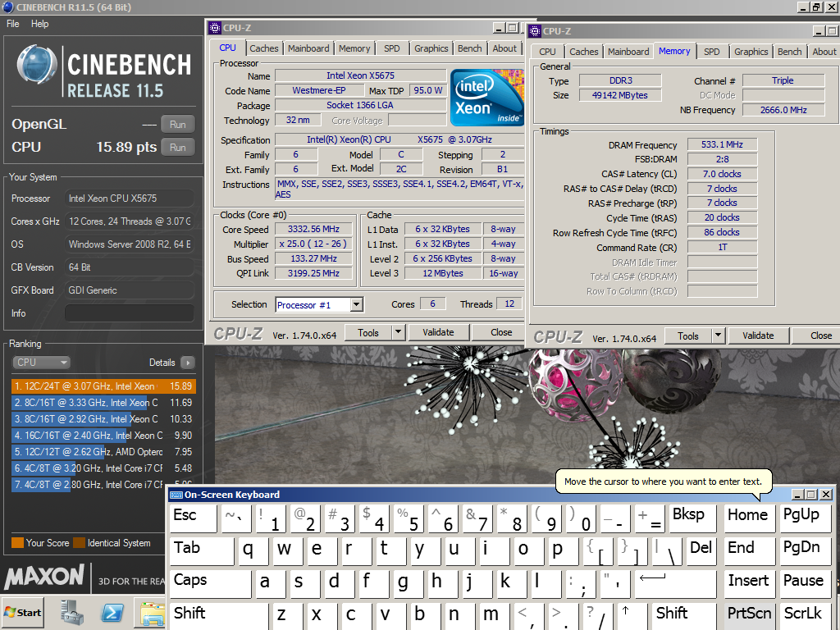Select ranking entry 16C/16T @ 2.40 GHz

(x=103, y=436)
